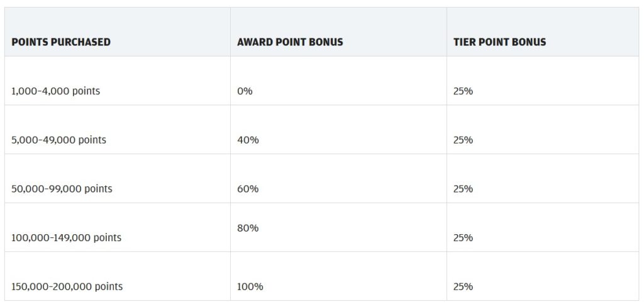644x304 pixels.
Task: Click the 80% award point bonus value
Action: click(x=248, y=228)
